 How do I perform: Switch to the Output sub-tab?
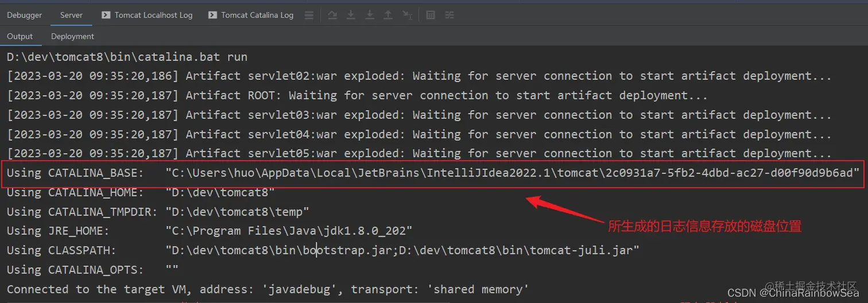pos(20,36)
